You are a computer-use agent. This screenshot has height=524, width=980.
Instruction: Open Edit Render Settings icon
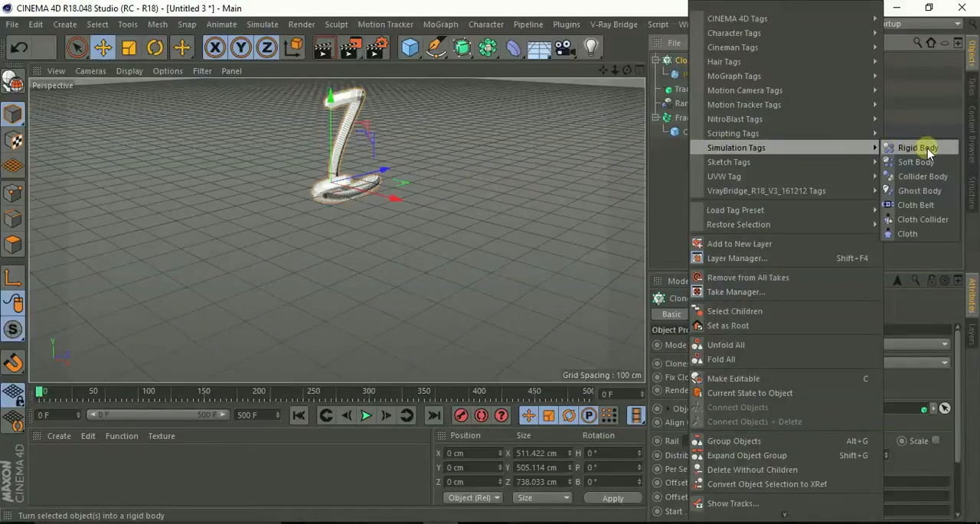click(377, 48)
